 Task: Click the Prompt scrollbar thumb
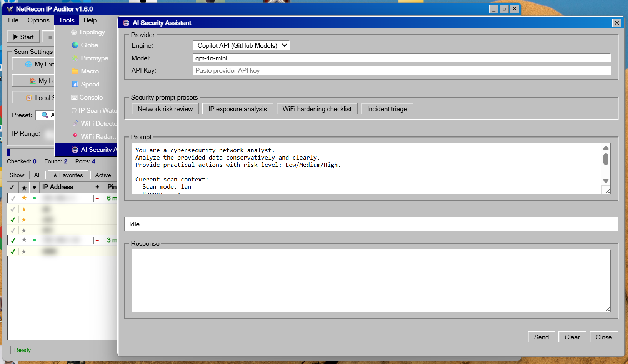click(x=606, y=159)
